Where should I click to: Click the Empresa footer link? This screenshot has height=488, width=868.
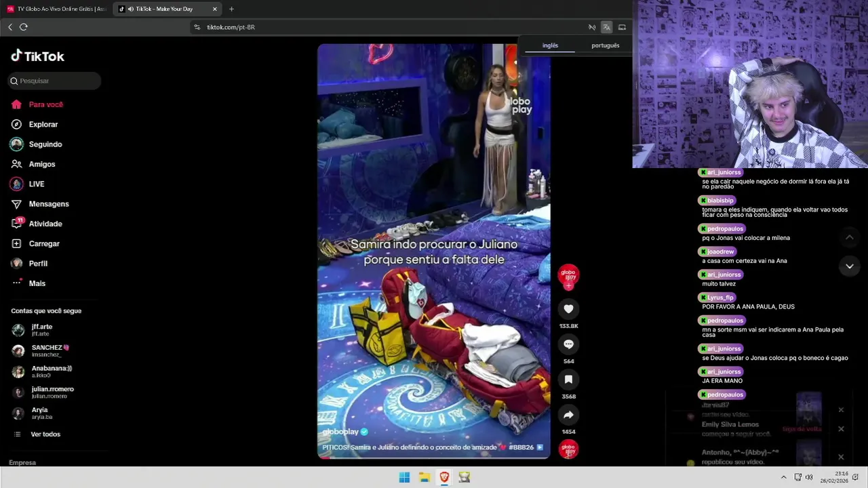[22, 463]
